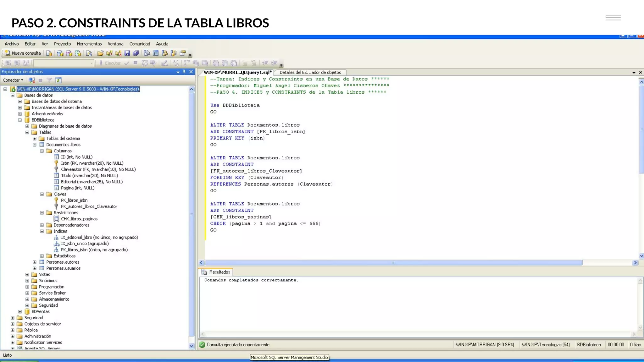Expand the Personas.autores table node

35,262
